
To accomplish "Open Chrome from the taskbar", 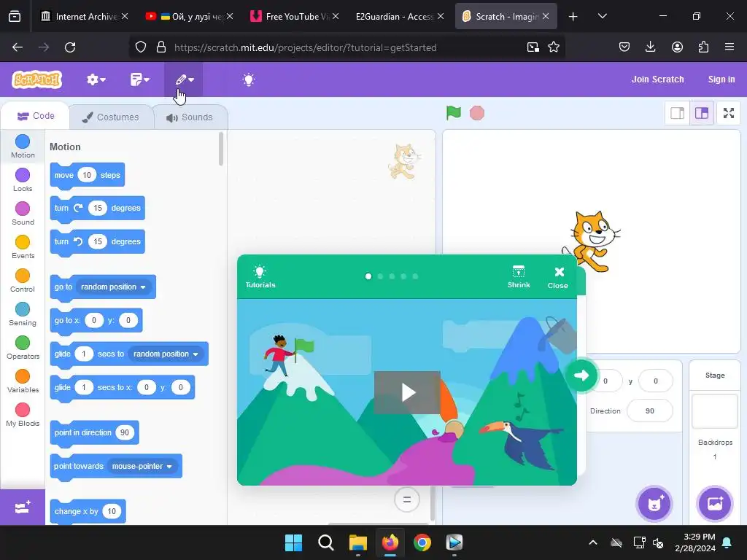I will 422,542.
